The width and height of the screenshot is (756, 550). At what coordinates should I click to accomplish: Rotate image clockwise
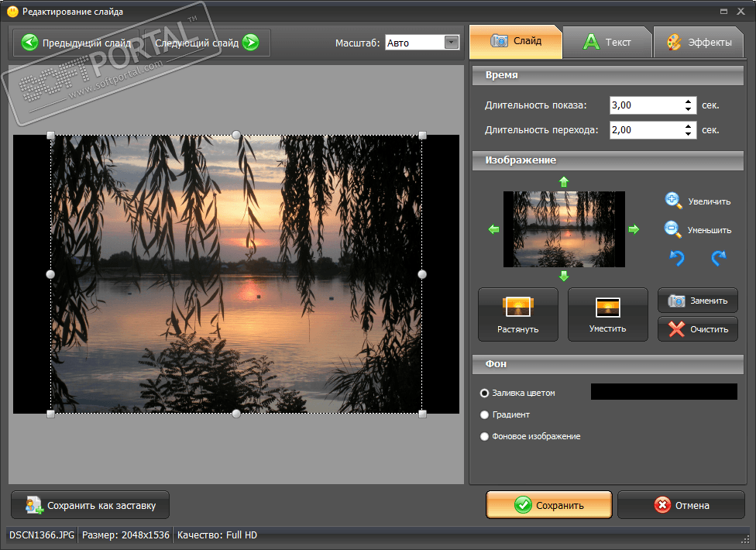718,259
